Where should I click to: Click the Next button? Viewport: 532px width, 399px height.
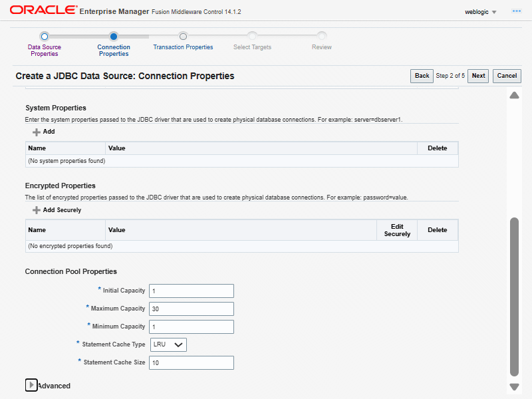pyautogui.click(x=478, y=76)
